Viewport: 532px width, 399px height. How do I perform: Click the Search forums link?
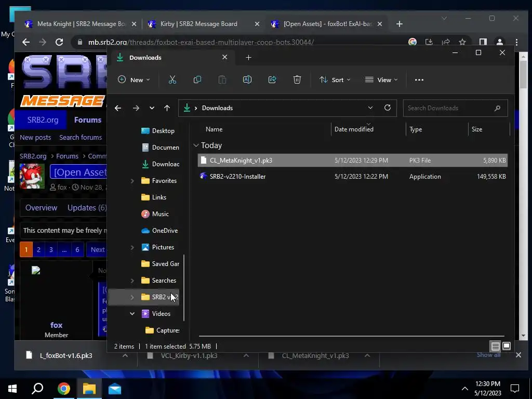(81, 137)
